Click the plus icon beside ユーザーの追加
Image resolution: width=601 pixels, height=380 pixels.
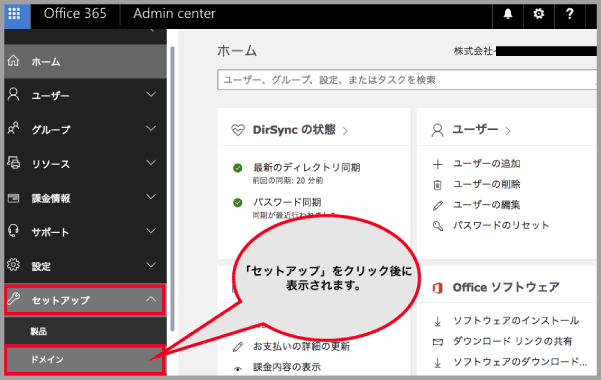[437, 165]
